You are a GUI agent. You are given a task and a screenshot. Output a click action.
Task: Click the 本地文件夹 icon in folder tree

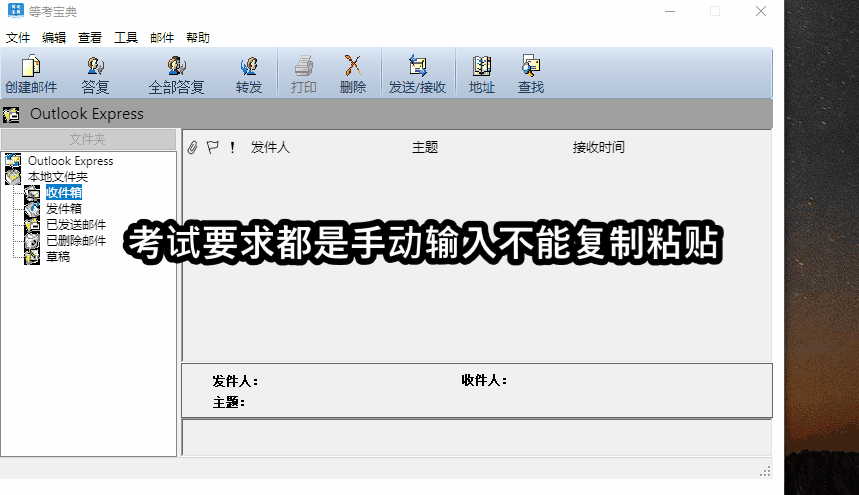coord(13,176)
